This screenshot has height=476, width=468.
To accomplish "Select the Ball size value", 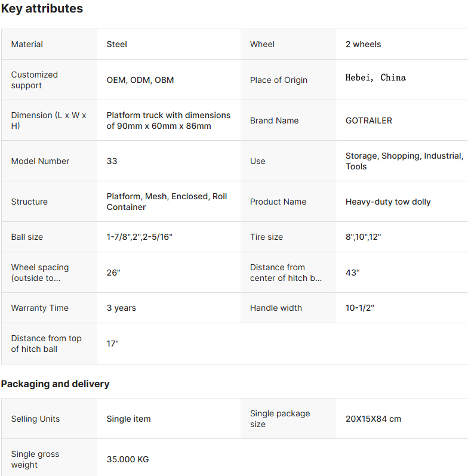I will (x=140, y=237).
